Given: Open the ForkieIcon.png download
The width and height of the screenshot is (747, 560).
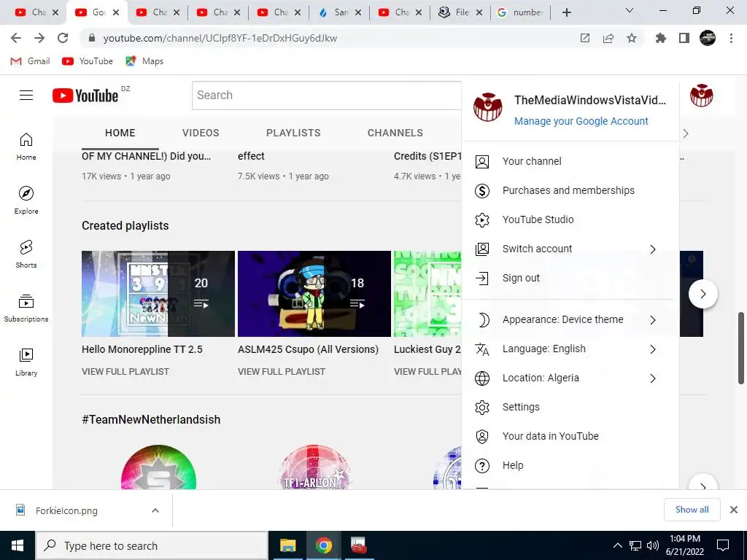Looking at the screenshot, I should click(x=66, y=510).
